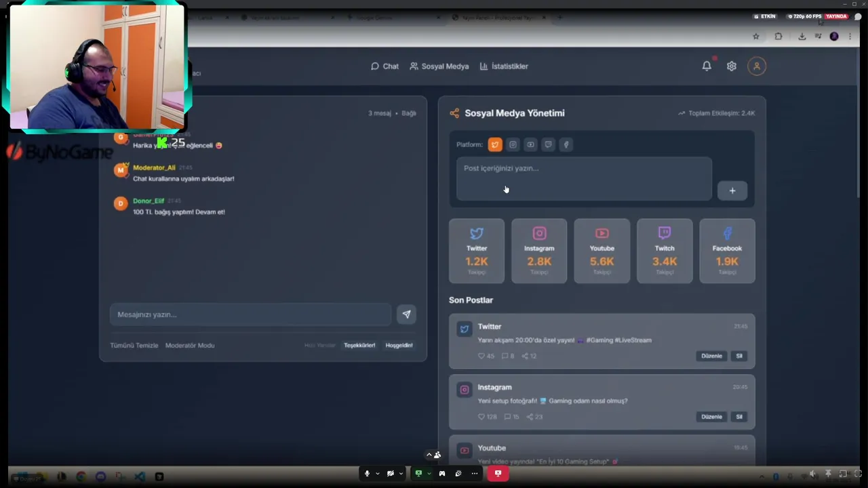The width and height of the screenshot is (868, 488).
Task: Toggle Moderatör Modu
Action: 190,346
